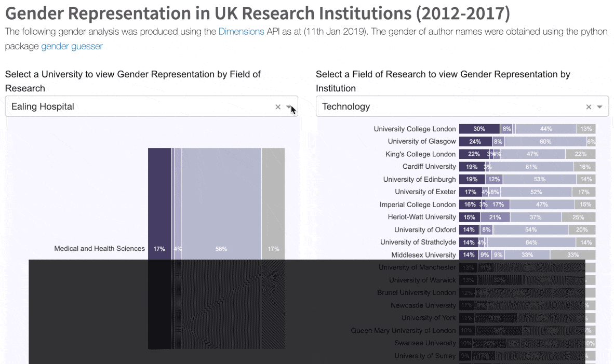This screenshot has width=614, height=364.
Task: Open the gender guesser package link
Action: click(x=72, y=46)
